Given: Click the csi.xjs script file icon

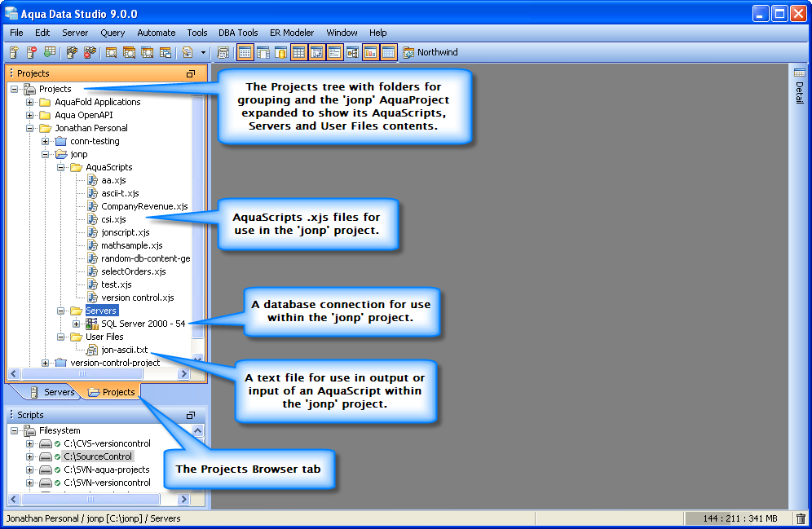Looking at the screenshot, I should 92,219.
